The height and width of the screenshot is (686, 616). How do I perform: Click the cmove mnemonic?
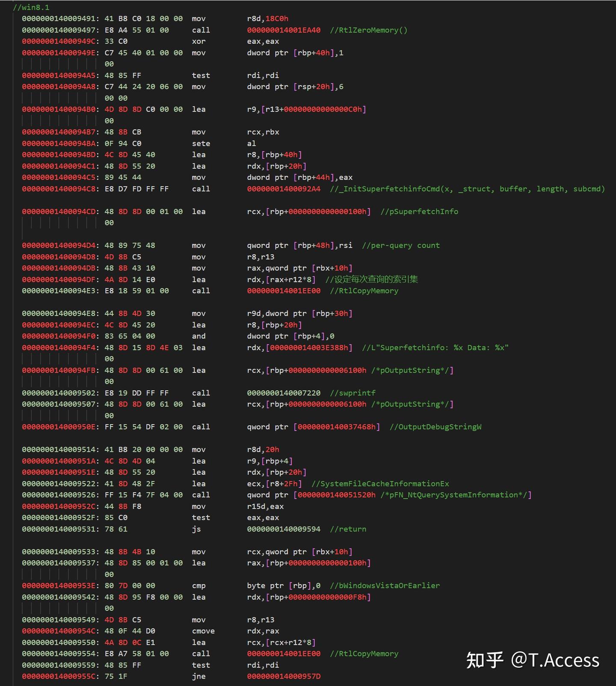pyautogui.click(x=203, y=631)
